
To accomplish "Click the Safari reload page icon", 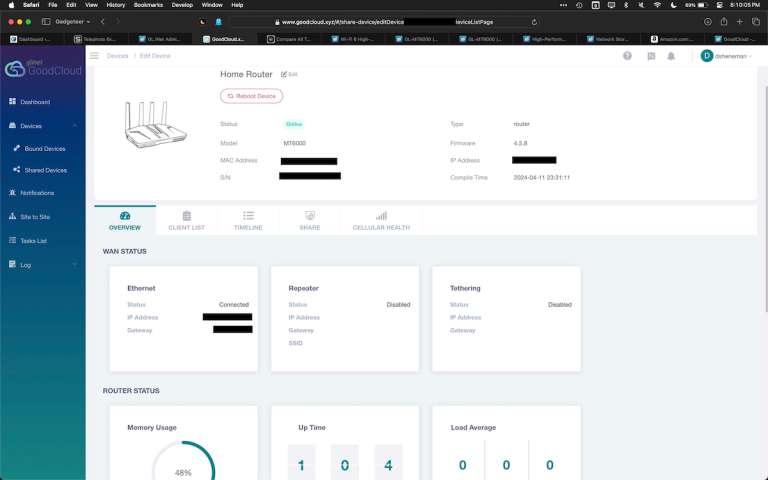I will click(534, 21).
